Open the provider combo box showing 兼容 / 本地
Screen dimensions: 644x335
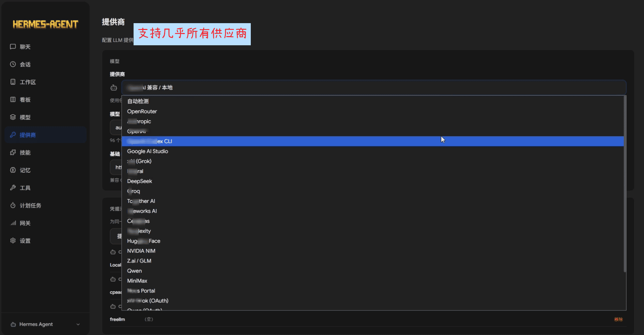coord(374,87)
